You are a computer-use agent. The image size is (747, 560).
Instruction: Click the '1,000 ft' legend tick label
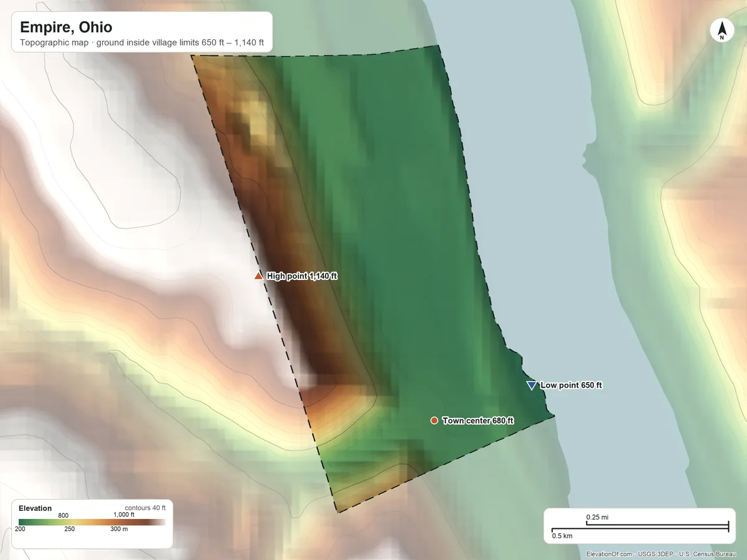point(124,515)
